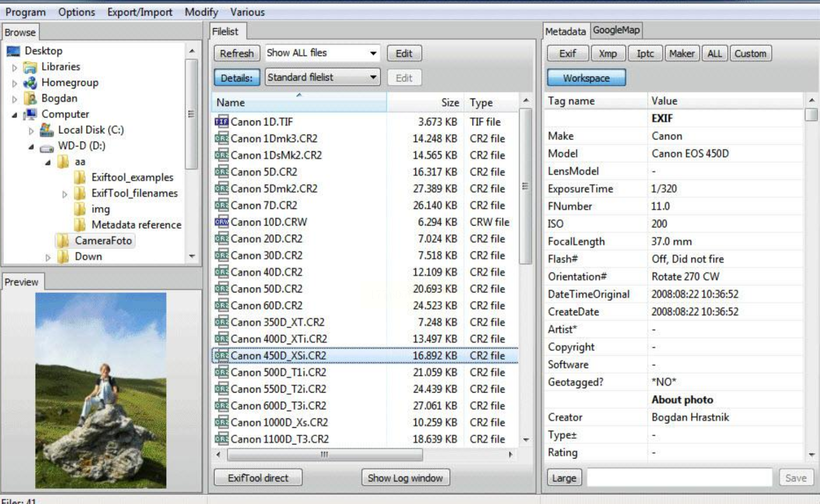820x504 pixels.
Task: Open the Standard filelist dropdown
Action: click(322, 78)
